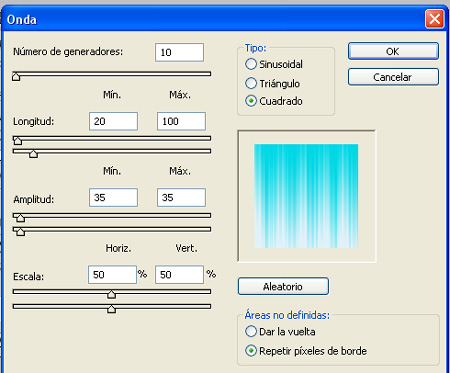Click the wave effect preview thumbnail
The width and height of the screenshot is (450, 373).
coord(306,196)
